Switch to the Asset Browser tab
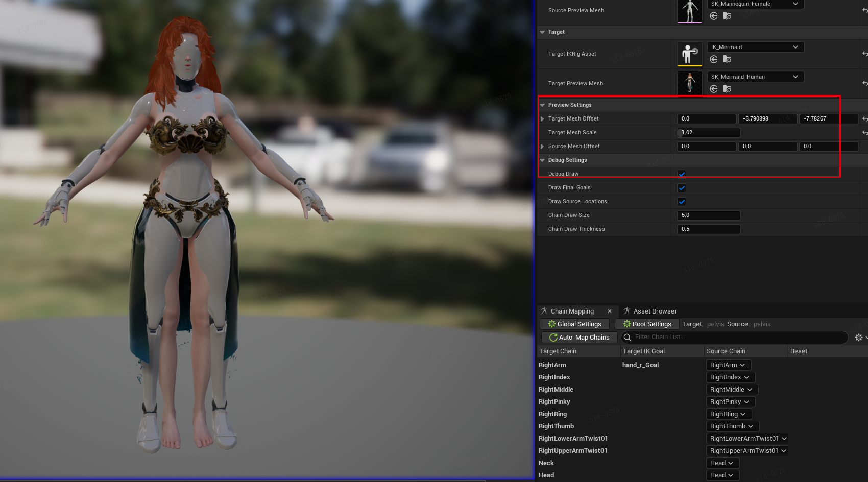 (655, 311)
